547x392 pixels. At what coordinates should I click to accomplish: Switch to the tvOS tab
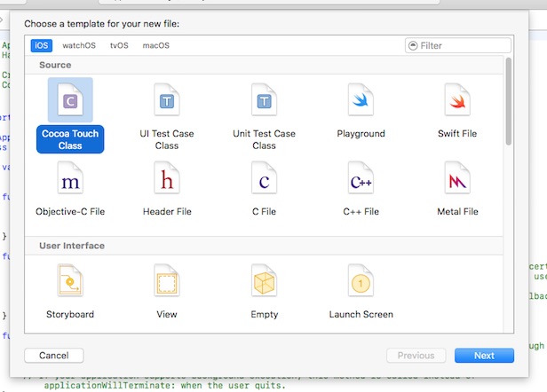(119, 45)
